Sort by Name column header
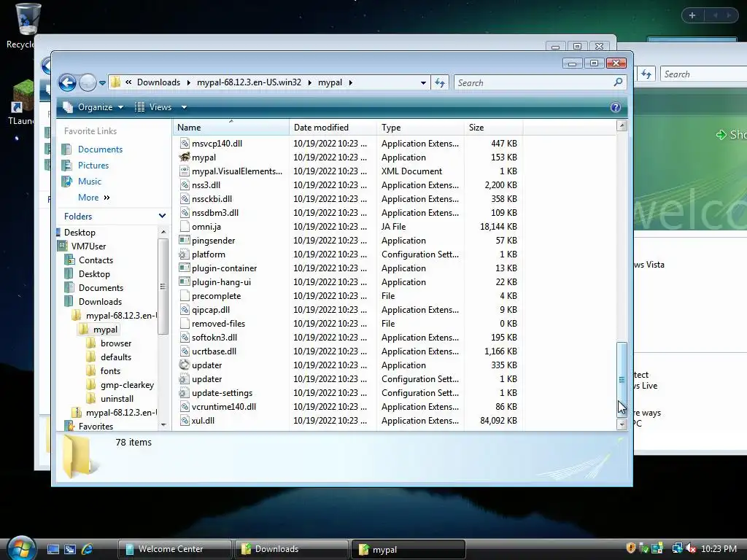 pos(231,127)
